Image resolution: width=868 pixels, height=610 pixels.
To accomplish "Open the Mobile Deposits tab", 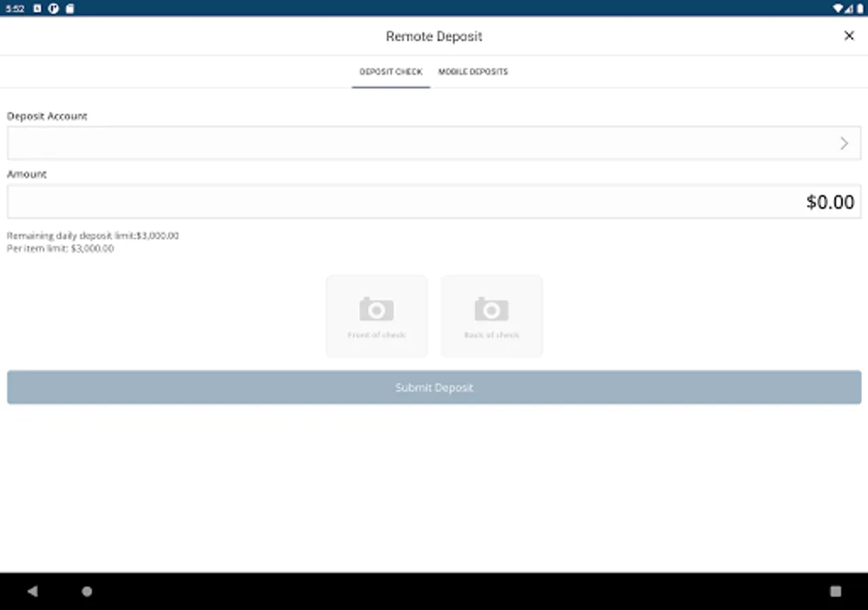I will (473, 72).
